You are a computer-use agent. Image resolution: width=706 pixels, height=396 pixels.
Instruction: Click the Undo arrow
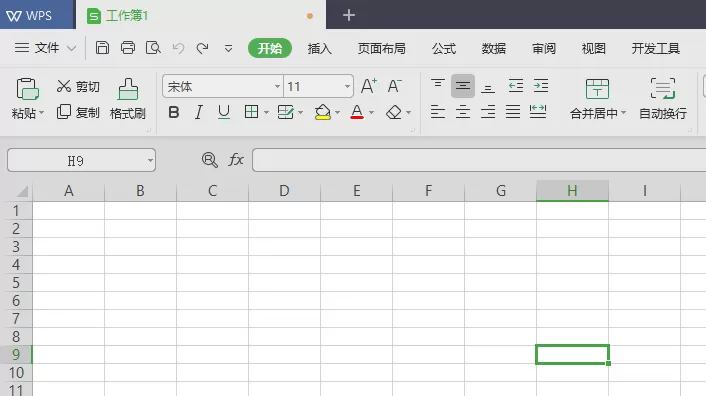(178, 48)
